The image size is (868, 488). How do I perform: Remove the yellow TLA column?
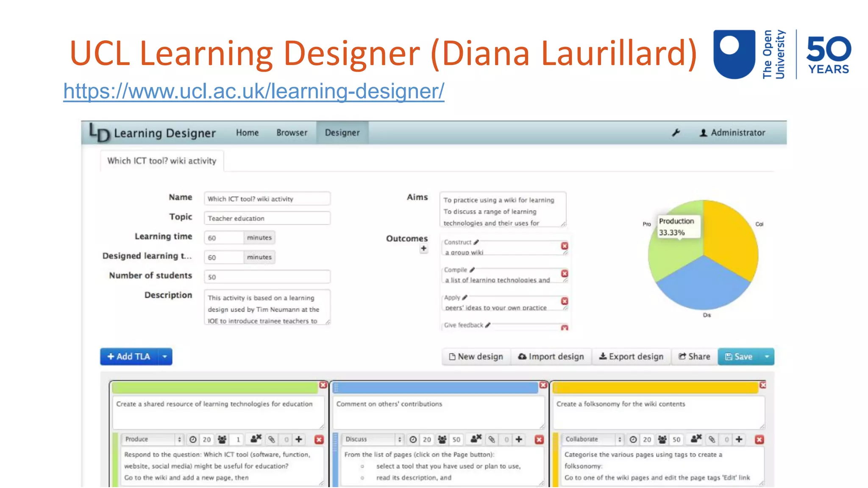[763, 385]
